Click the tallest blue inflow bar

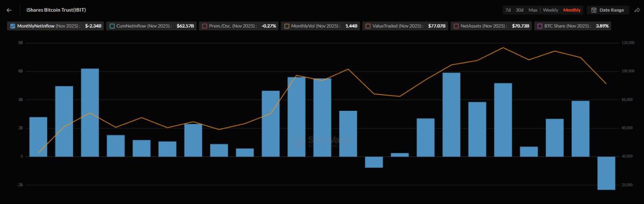[x=90, y=112]
